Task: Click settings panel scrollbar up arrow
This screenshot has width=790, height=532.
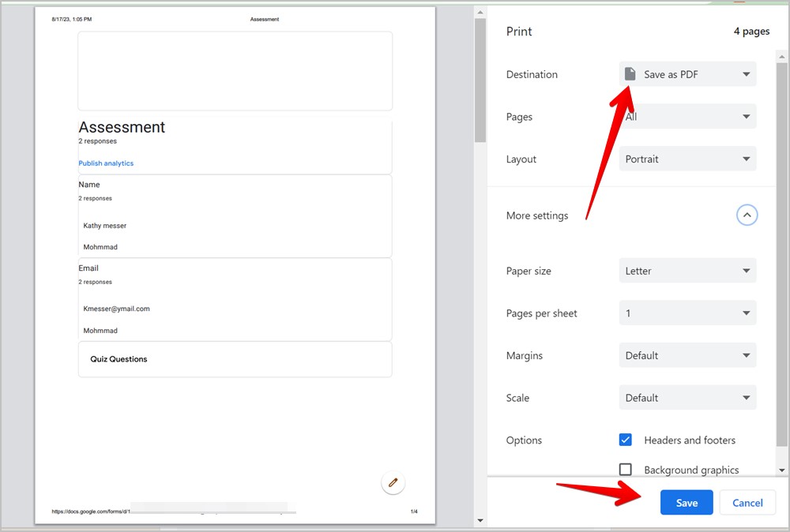Action: [781, 56]
